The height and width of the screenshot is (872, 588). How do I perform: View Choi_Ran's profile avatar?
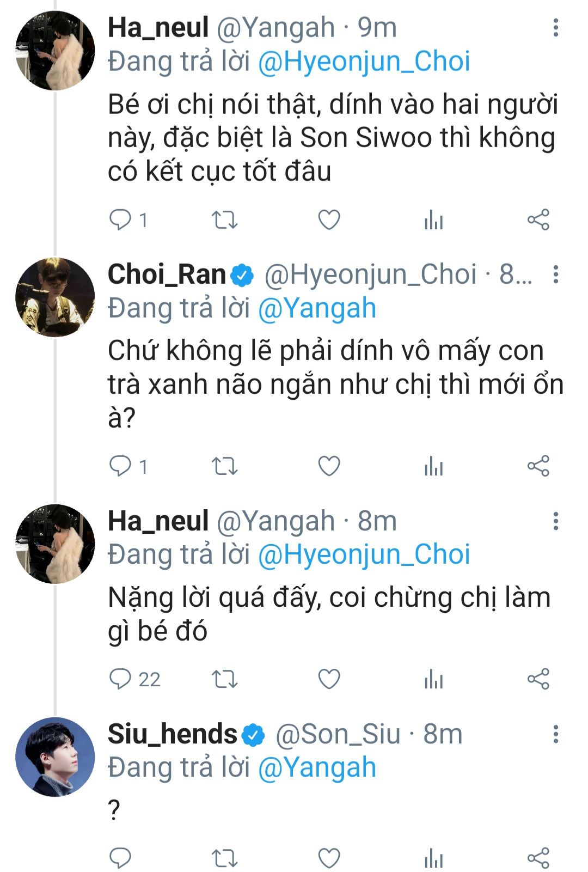click(x=55, y=297)
